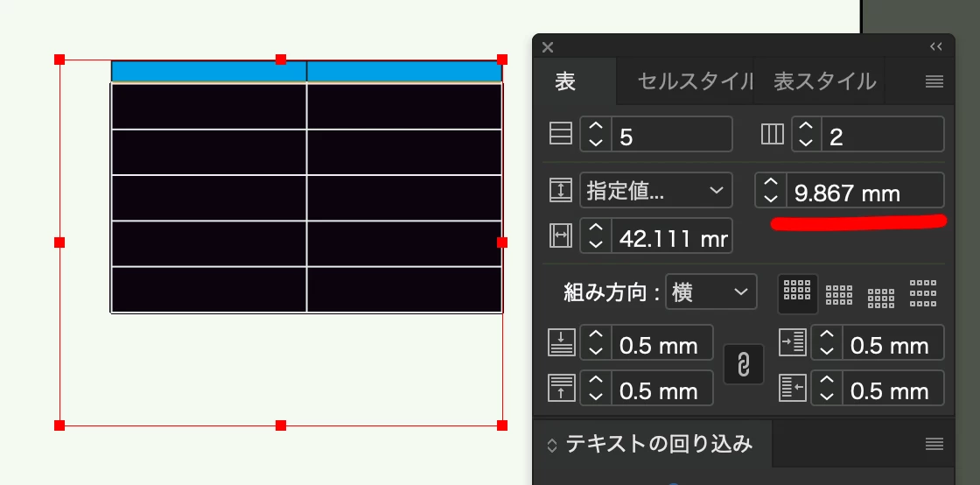Edit the top inset 0.5 mm field
This screenshot has height=485, width=980.
[x=662, y=342]
